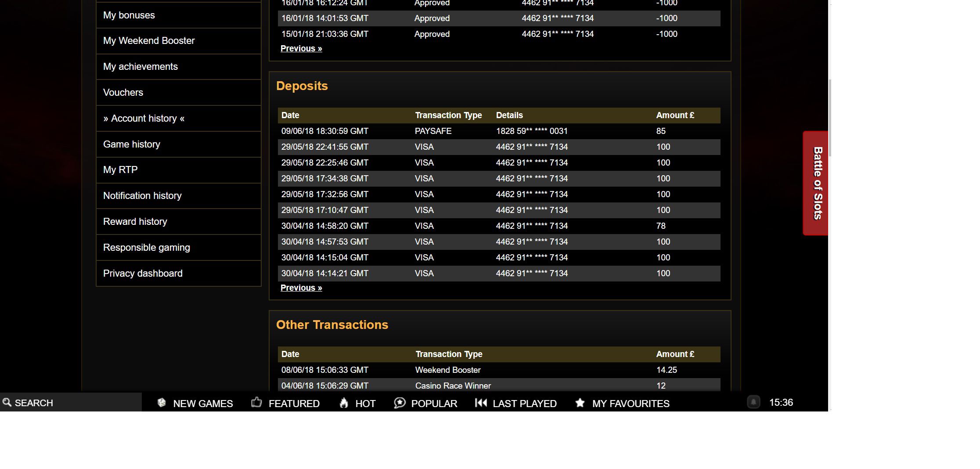The image size is (980, 469).
Task: Open My Weekend Booster
Action: click(x=179, y=41)
